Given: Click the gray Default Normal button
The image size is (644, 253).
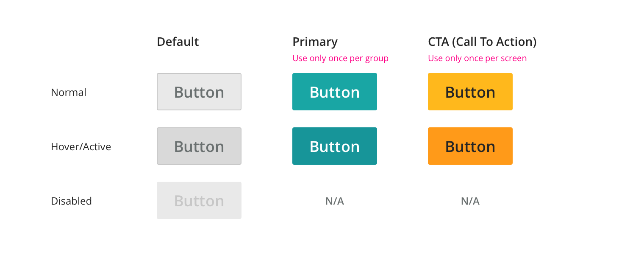Looking at the screenshot, I should 199,92.
